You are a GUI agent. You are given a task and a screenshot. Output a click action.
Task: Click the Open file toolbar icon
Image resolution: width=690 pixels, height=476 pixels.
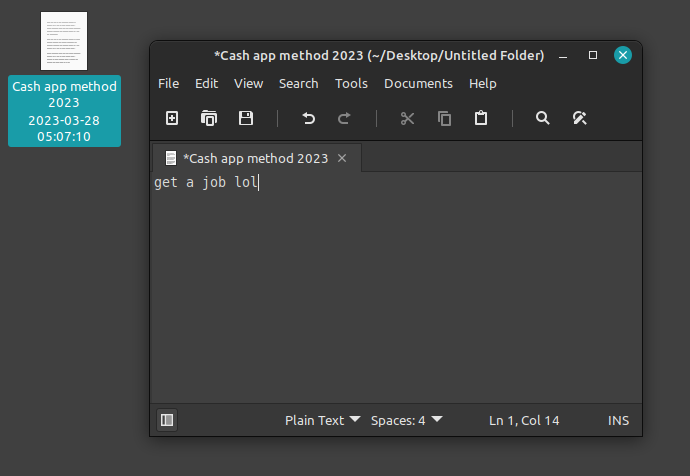209,118
